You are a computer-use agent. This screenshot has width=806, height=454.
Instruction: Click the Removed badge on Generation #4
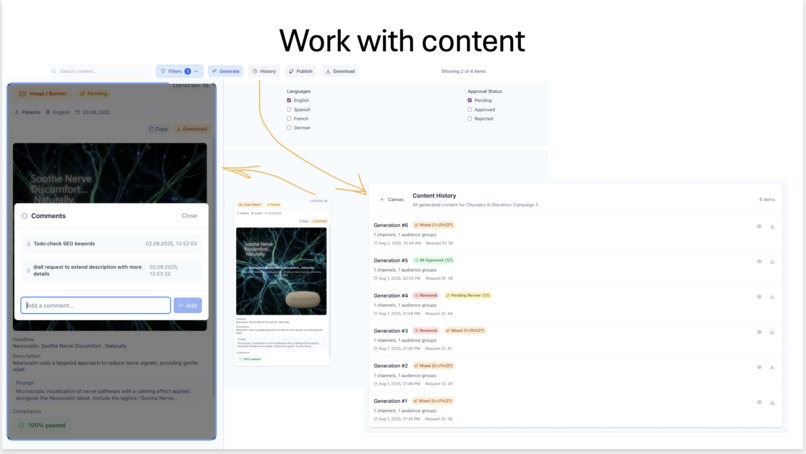tap(426, 296)
